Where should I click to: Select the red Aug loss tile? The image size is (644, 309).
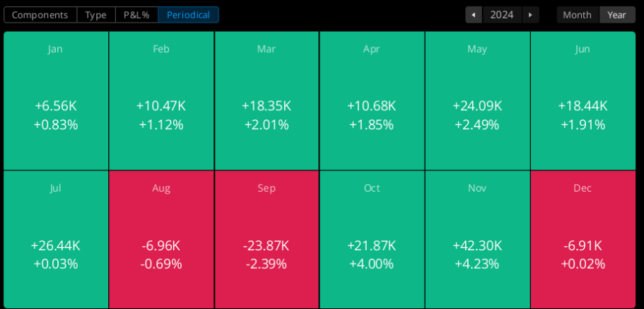[x=161, y=240]
